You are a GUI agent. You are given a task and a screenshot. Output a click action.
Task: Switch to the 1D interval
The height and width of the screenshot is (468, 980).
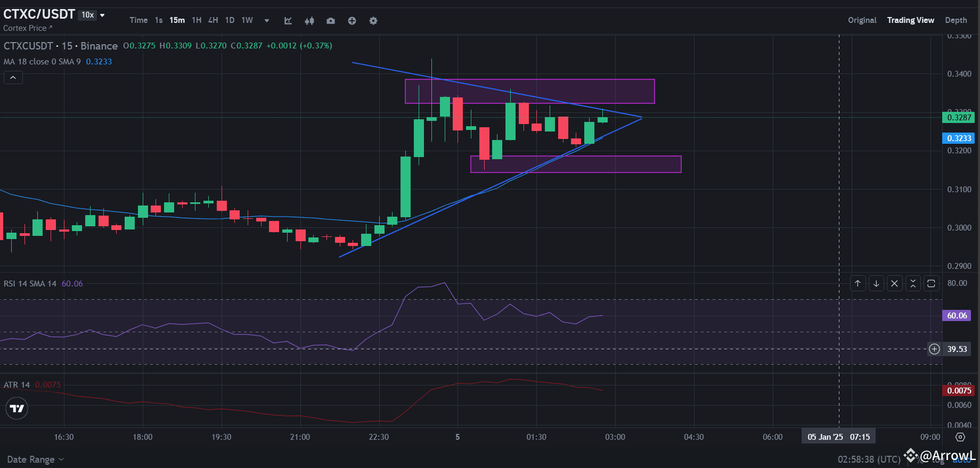[230, 20]
